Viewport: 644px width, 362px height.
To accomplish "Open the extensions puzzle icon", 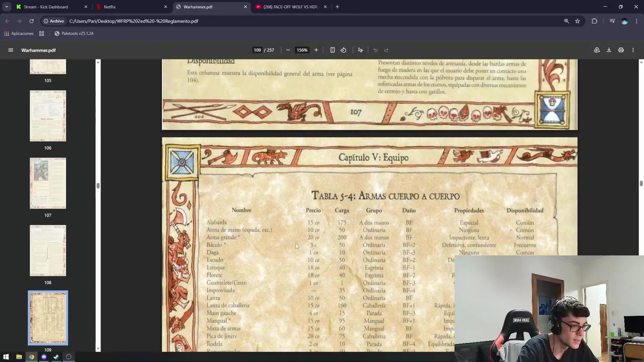I will 594,21.
